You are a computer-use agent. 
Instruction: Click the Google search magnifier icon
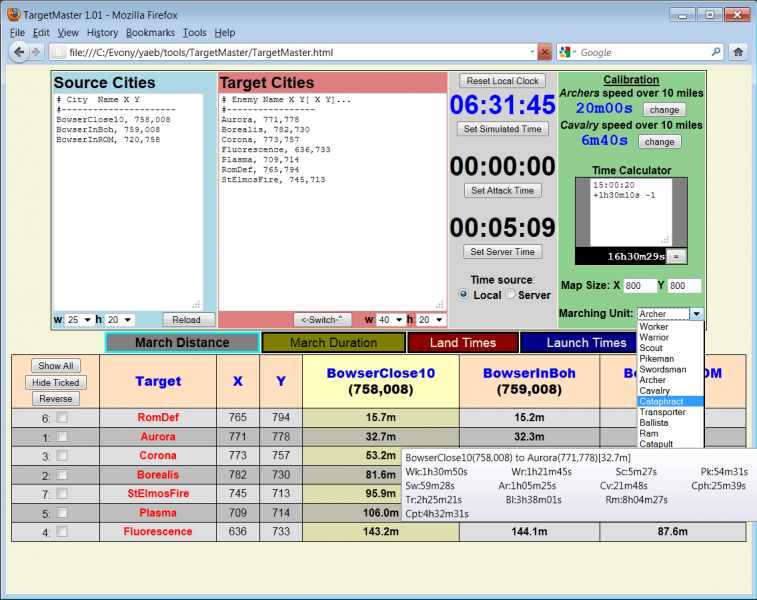pyautogui.click(x=715, y=52)
